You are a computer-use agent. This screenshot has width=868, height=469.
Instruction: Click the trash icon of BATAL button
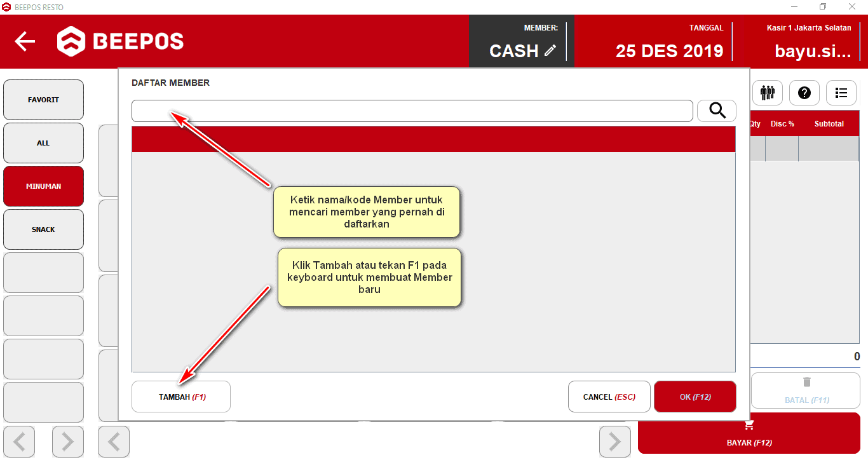pyautogui.click(x=807, y=382)
